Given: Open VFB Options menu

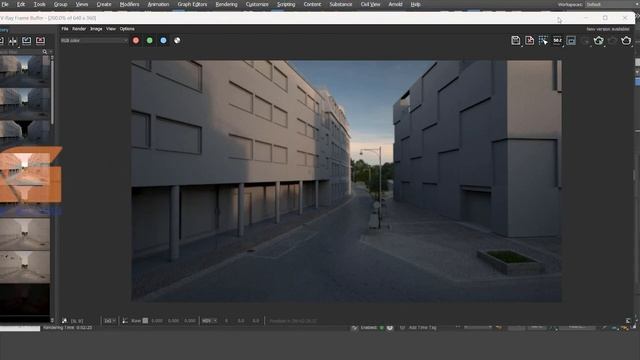Looking at the screenshot, I should click(x=127, y=29).
